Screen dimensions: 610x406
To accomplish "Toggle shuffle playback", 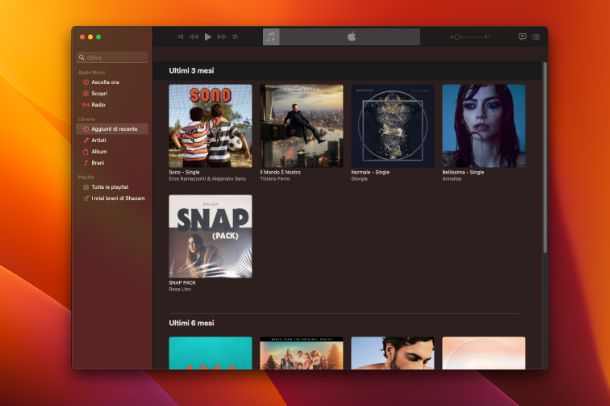I will (180, 37).
